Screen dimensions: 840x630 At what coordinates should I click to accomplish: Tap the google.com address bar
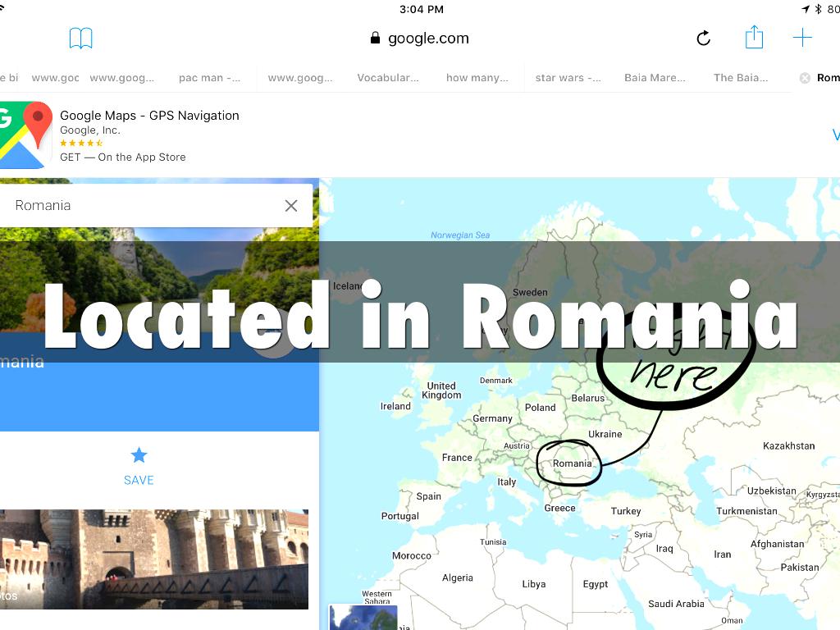(x=420, y=39)
